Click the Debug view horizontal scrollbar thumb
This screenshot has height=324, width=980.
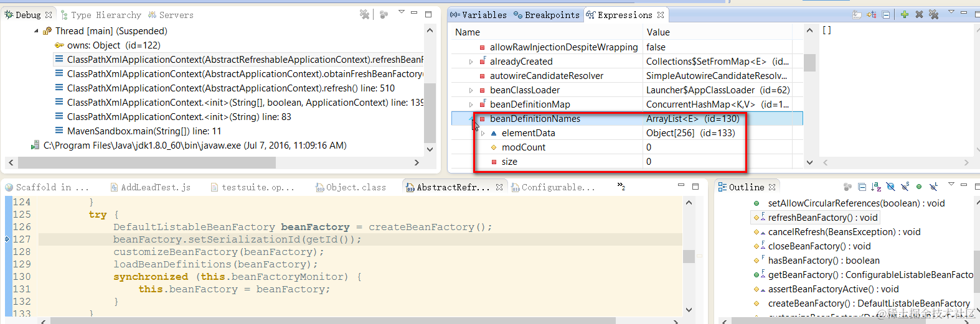pos(147,162)
